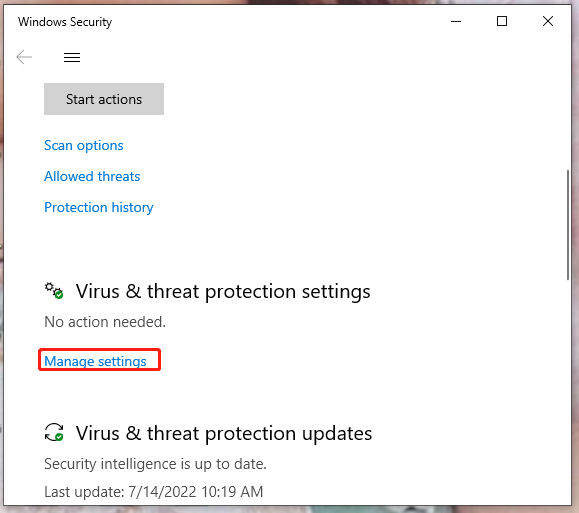
Task: Click the Start actions button
Action: coord(104,99)
